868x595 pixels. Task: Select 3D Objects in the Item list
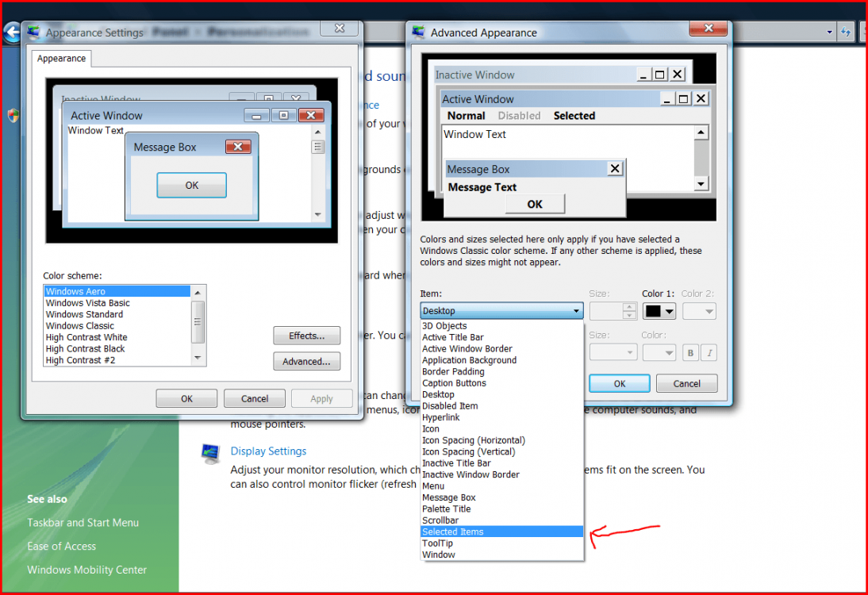tap(501, 326)
